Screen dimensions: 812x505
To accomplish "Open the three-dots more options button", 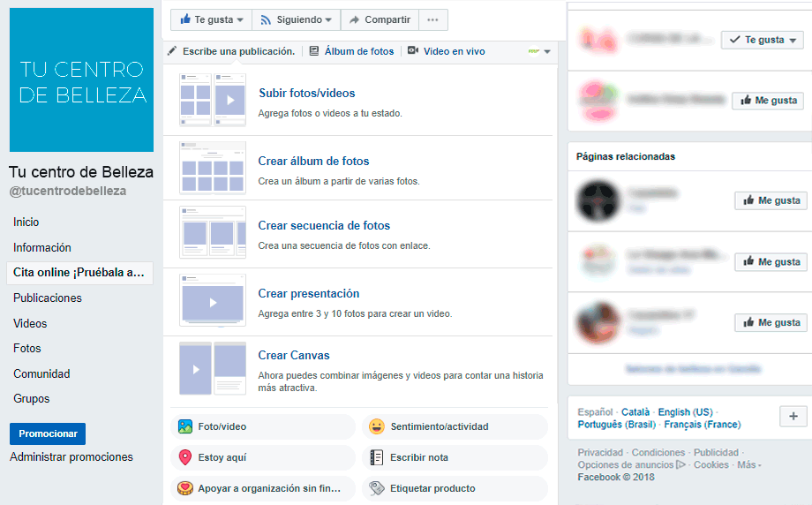I will coord(433,19).
